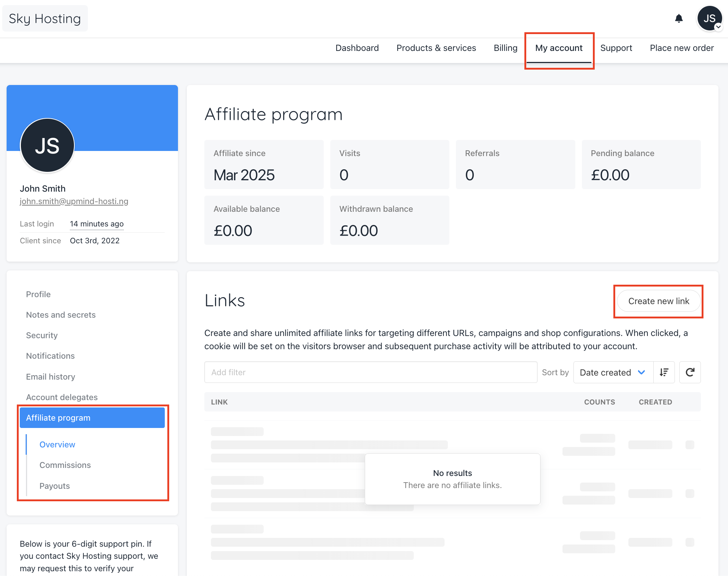728x576 pixels.
Task: Open Notes and secrets page
Action: point(61,315)
